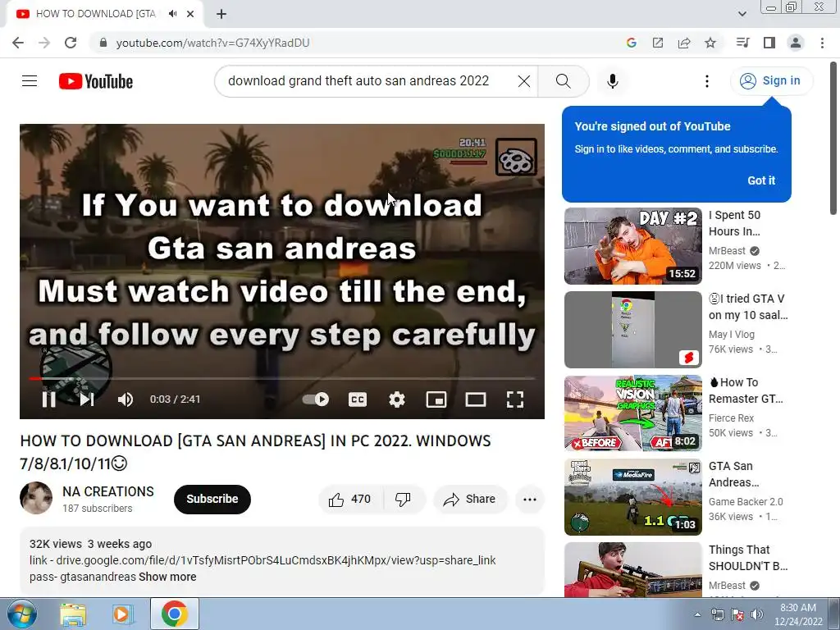Click Chrome icon in taskbar
This screenshot has height=630, width=840.
[175, 614]
